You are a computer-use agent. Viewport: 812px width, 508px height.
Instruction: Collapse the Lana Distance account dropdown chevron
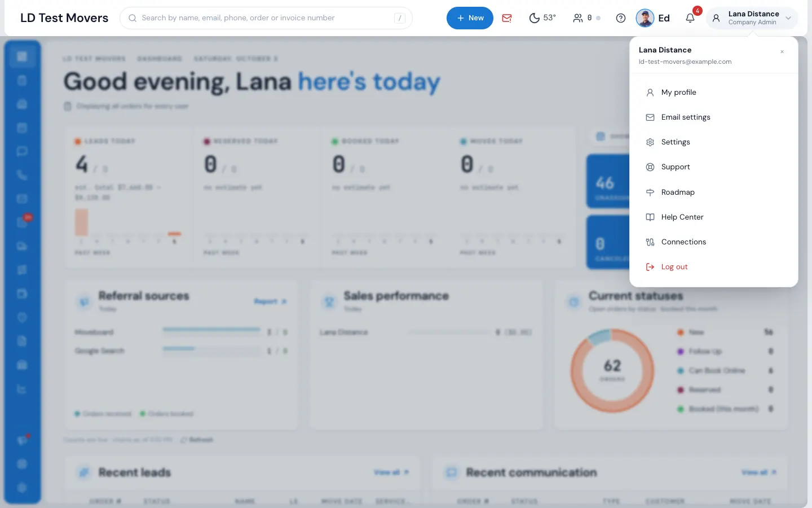pyautogui.click(x=788, y=18)
